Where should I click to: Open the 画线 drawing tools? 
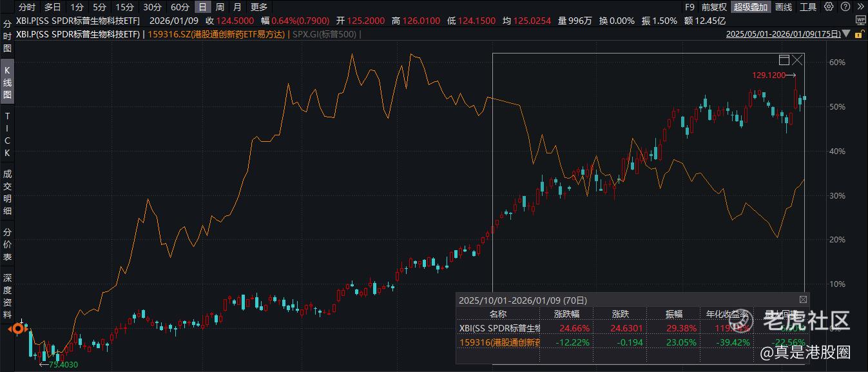[784, 7]
